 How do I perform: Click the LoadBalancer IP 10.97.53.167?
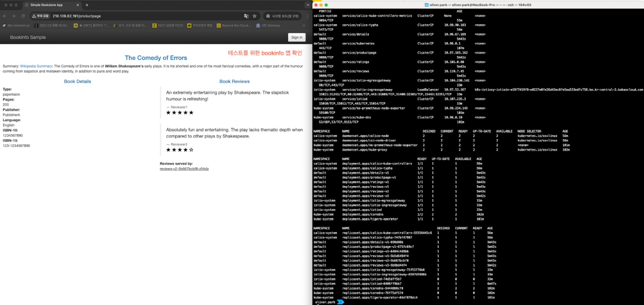[455, 90]
